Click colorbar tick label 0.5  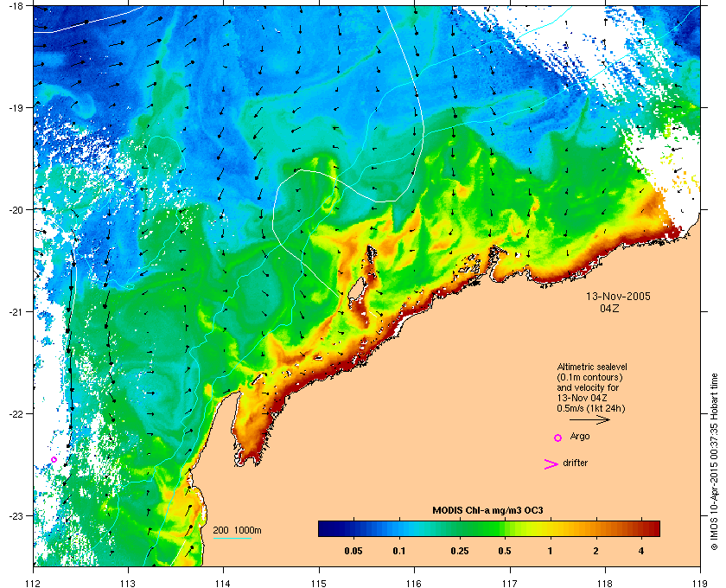504,552
